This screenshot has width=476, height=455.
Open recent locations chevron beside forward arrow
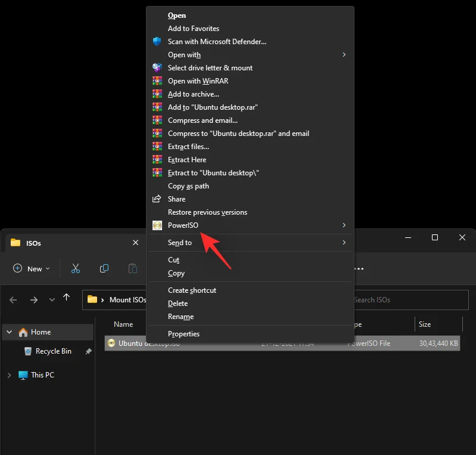(x=52, y=300)
